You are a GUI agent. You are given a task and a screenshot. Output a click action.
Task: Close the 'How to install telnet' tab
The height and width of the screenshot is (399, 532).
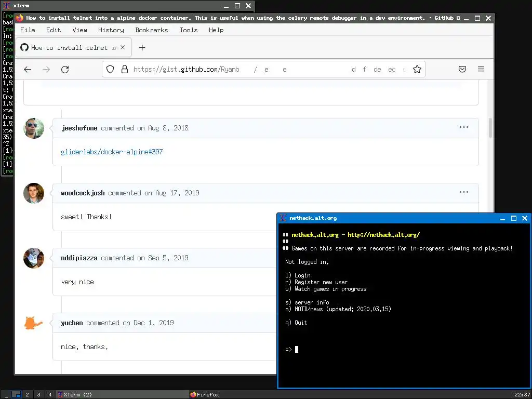click(123, 47)
